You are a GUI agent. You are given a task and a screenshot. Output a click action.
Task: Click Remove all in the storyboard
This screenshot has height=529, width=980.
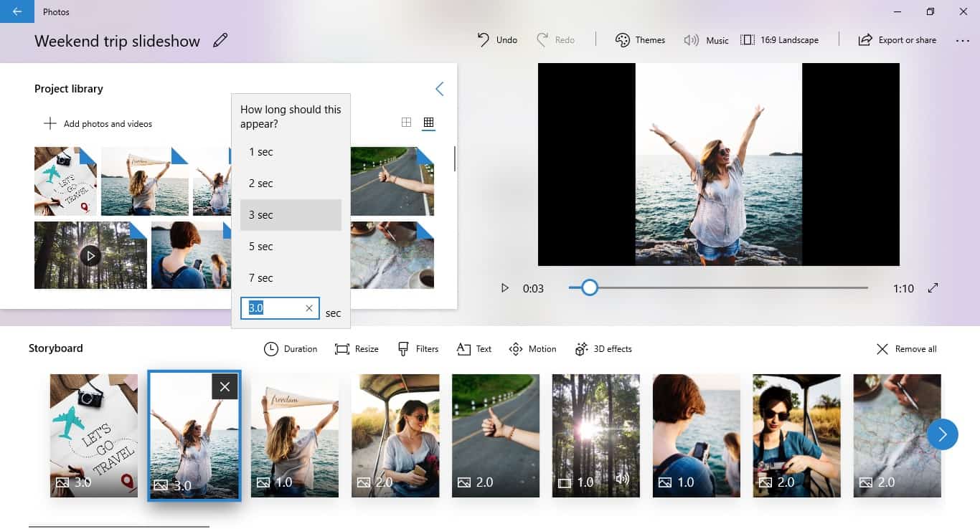click(x=907, y=349)
